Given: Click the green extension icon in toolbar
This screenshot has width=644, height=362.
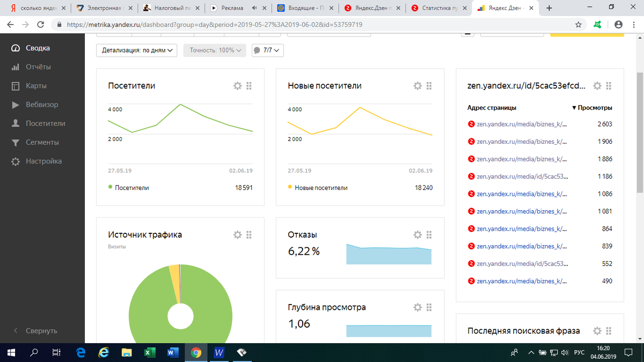Looking at the screenshot, I should (x=597, y=25).
